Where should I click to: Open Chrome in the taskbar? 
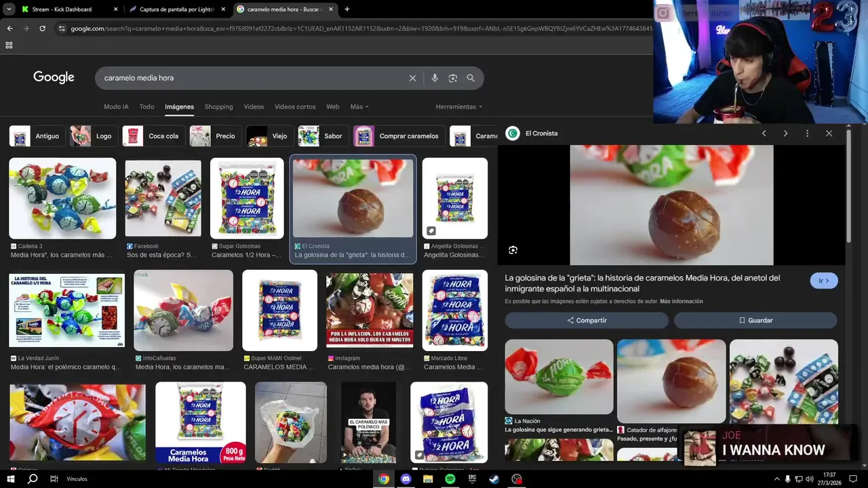click(384, 479)
